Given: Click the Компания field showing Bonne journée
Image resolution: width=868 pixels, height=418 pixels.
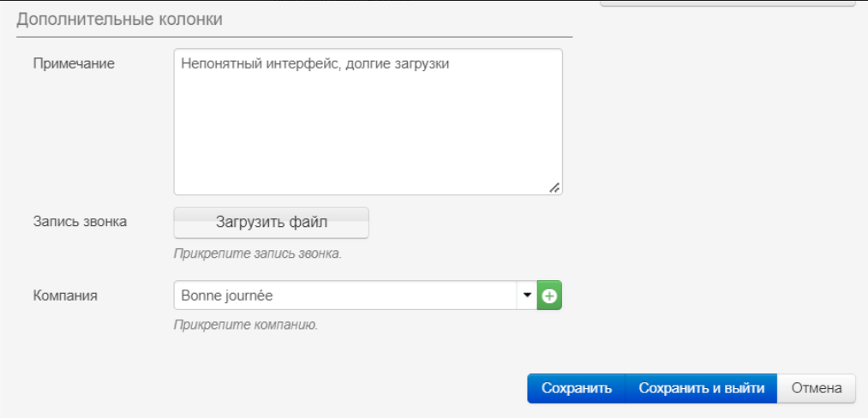Looking at the screenshot, I should coord(345,296).
